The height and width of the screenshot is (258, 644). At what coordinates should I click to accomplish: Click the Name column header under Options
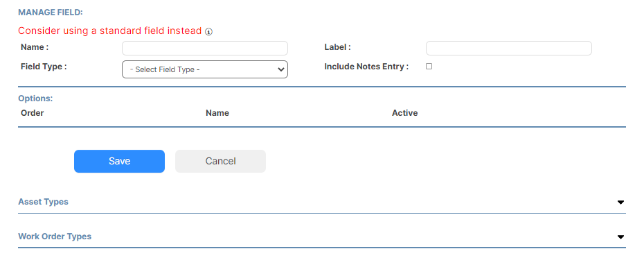217,113
